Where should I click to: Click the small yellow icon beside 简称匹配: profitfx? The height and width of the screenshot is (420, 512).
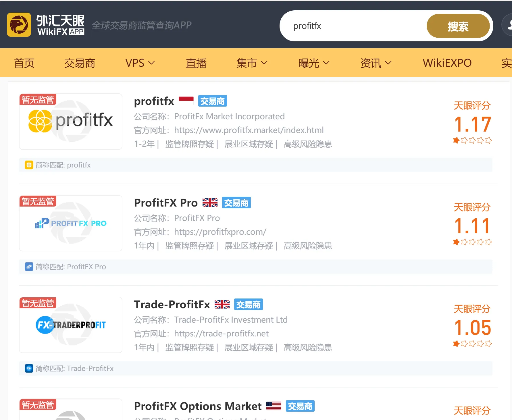point(29,165)
